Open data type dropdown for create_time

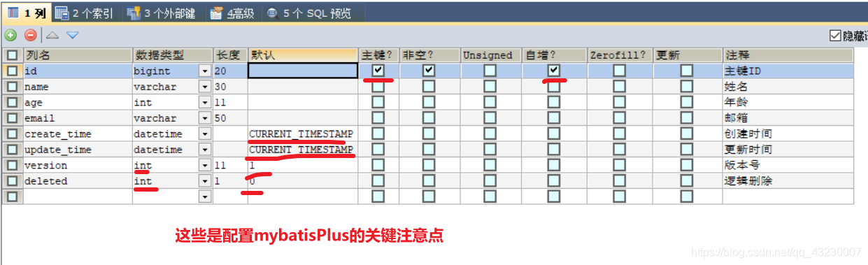click(205, 134)
